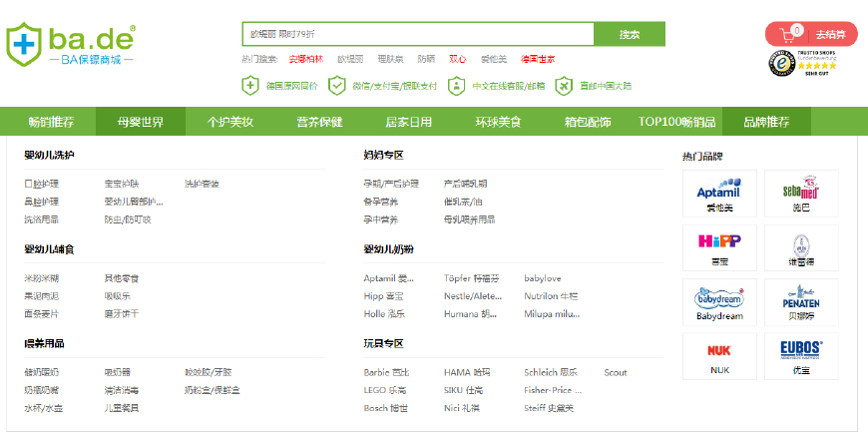Open the babylove milk powder link
868x432 pixels.
pos(543,278)
